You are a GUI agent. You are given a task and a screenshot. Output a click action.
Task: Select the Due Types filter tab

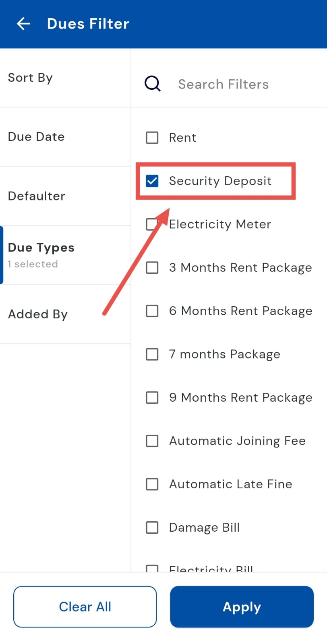[x=65, y=255]
